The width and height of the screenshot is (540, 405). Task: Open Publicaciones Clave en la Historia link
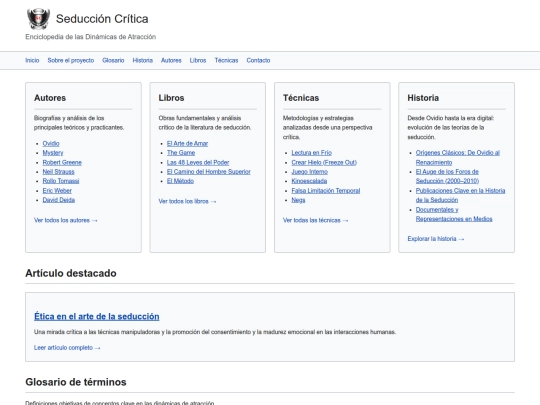click(x=460, y=195)
